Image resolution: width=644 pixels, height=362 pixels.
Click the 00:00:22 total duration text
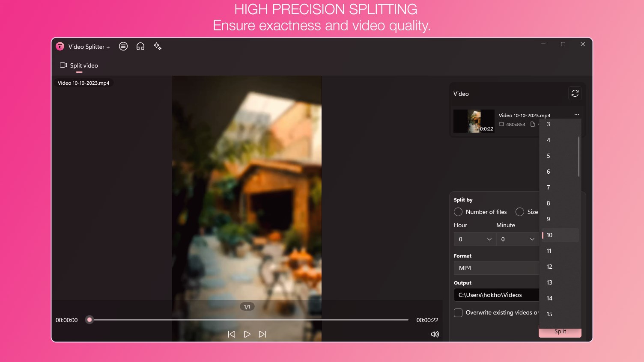[x=427, y=320]
